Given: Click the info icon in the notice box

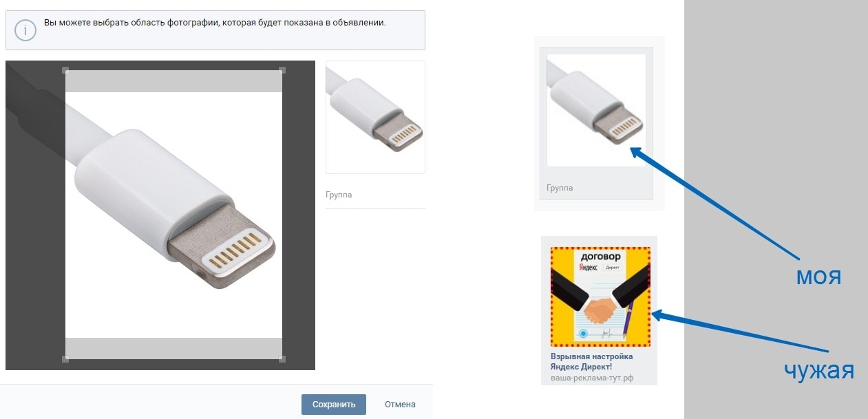Looking at the screenshot, I should coord(25,30).
